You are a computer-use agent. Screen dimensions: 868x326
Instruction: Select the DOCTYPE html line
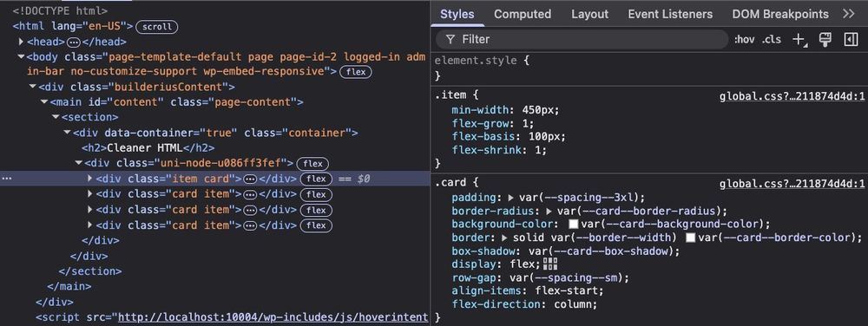(61, 10)
